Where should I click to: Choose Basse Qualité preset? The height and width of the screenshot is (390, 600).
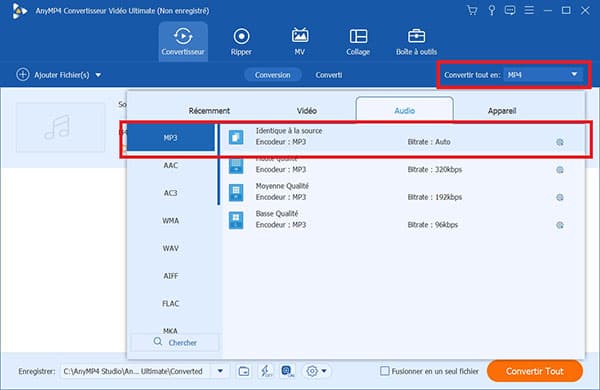click(404, 219)
